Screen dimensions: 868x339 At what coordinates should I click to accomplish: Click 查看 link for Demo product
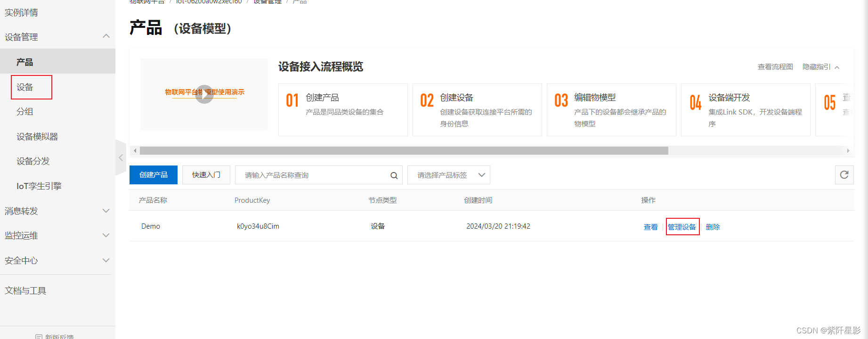(x=651, y=227)
